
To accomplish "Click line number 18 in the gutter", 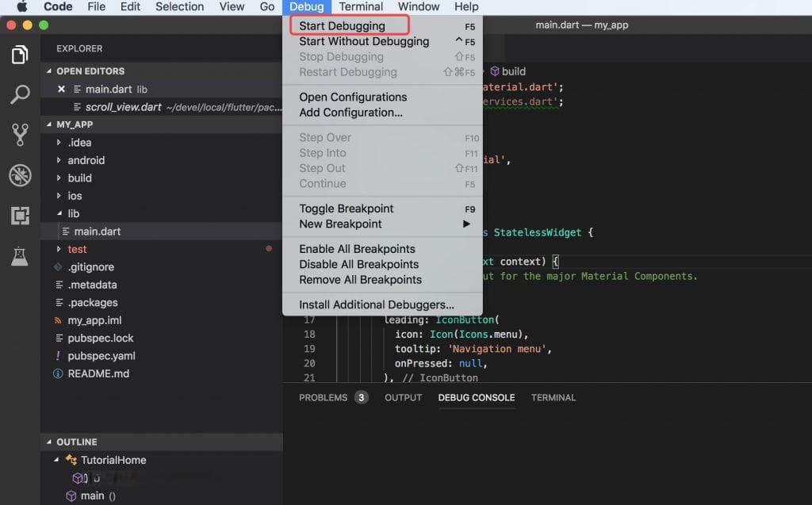I will point(309,334).
